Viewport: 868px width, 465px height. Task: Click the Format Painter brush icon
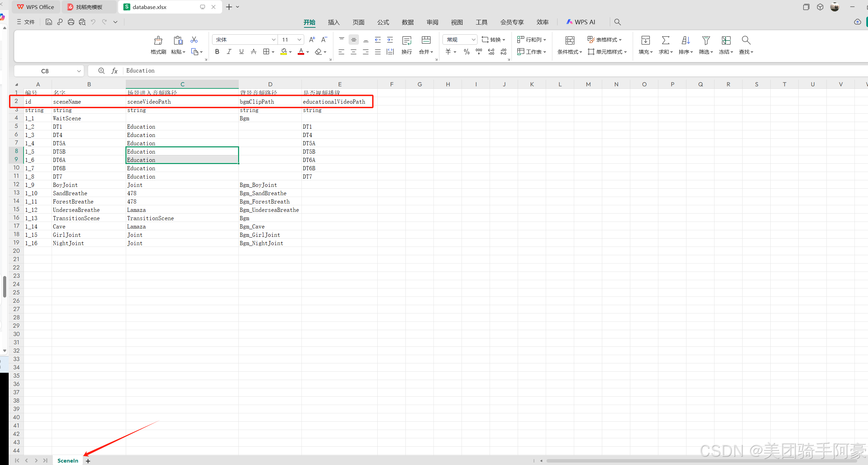[158, 41]
